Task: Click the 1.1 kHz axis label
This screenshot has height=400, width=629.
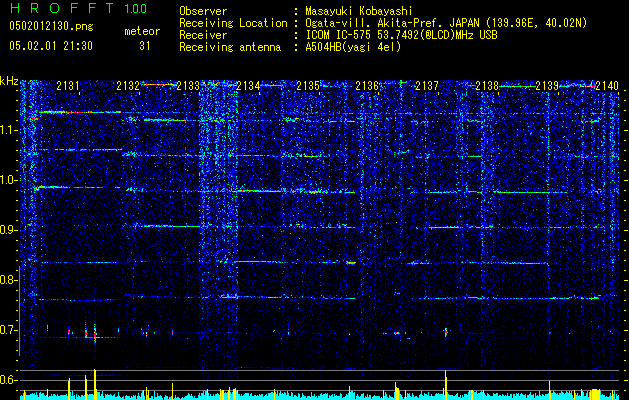Action: [x=9, y=130]
